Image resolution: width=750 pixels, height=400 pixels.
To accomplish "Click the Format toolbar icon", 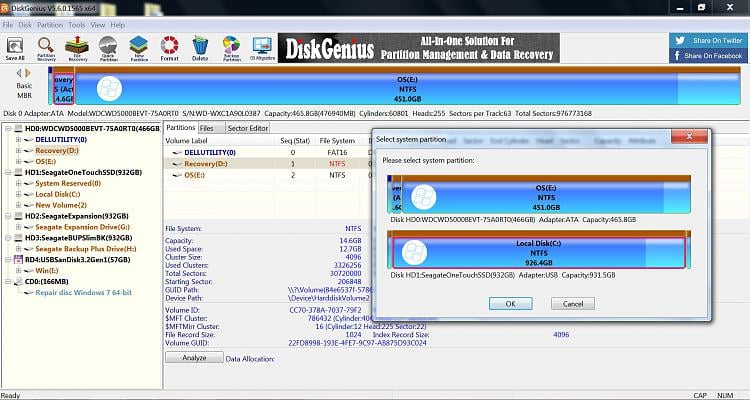I will (x=169, y=49).
